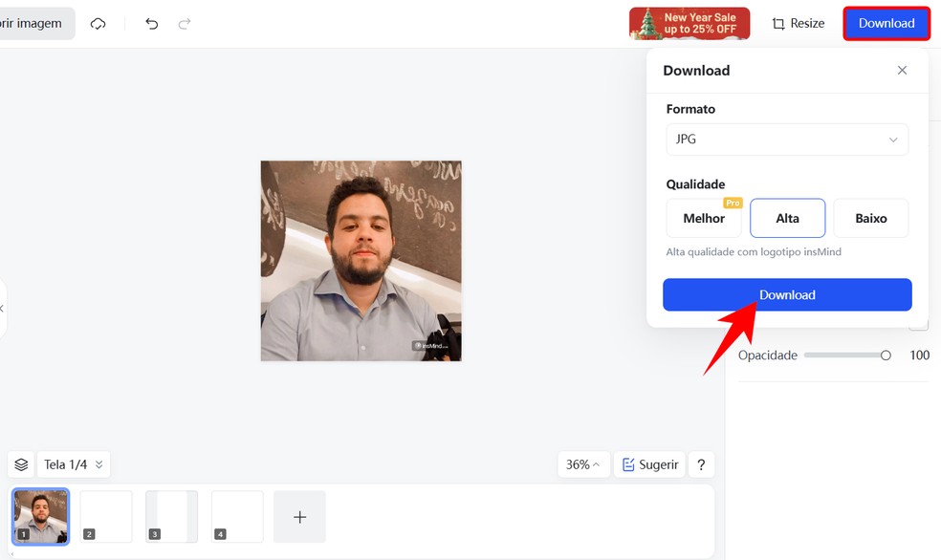
Task: Open the layers icon near Tela 1/4
Action: tap(20, 463)
